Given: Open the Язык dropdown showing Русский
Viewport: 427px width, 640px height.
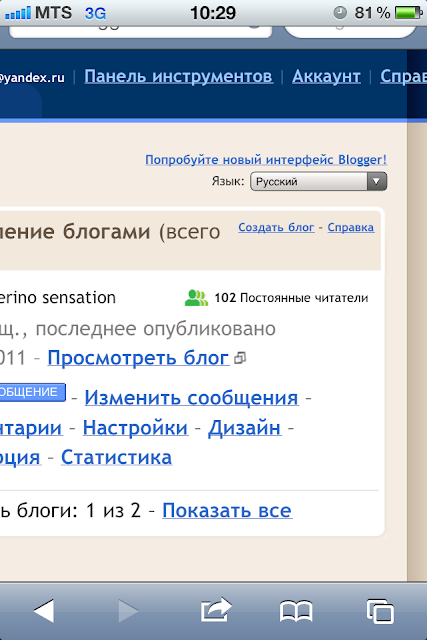Looking at the screenshot, I should pyautogui.click(x=318, y=181).
